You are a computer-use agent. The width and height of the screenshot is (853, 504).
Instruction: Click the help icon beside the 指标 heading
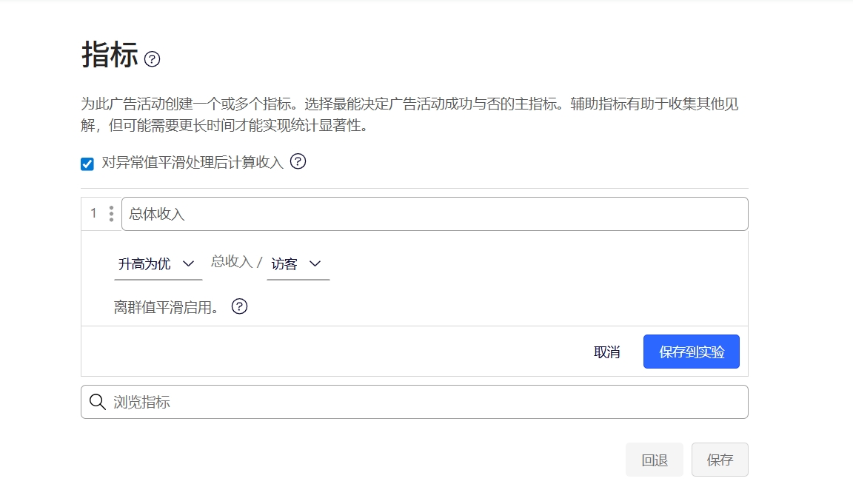tap(153, 59)
